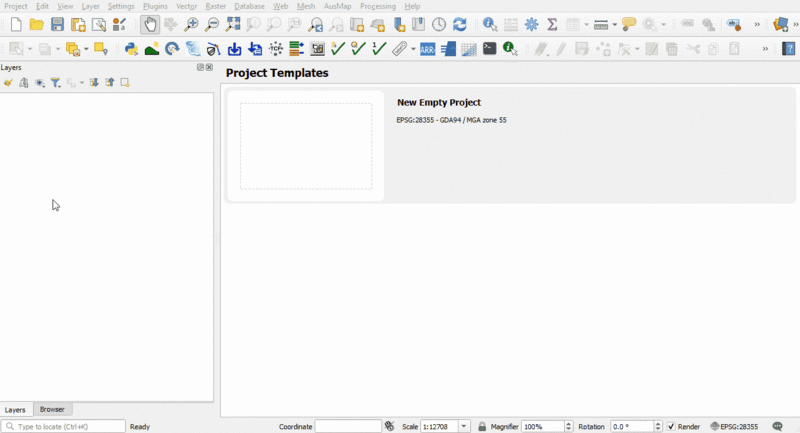Toggle the scale lock padlock icon
Viewport: 800px width, 433px height.
pyautogui.click(x=482, y=427)
